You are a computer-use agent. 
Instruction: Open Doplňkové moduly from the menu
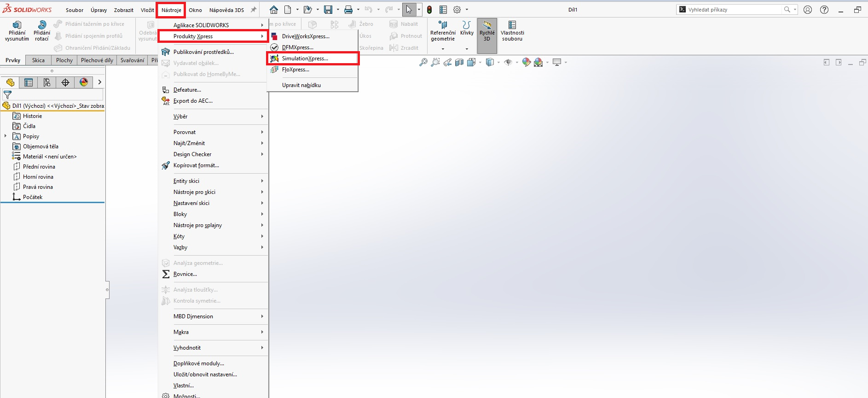tap(213, 363)
